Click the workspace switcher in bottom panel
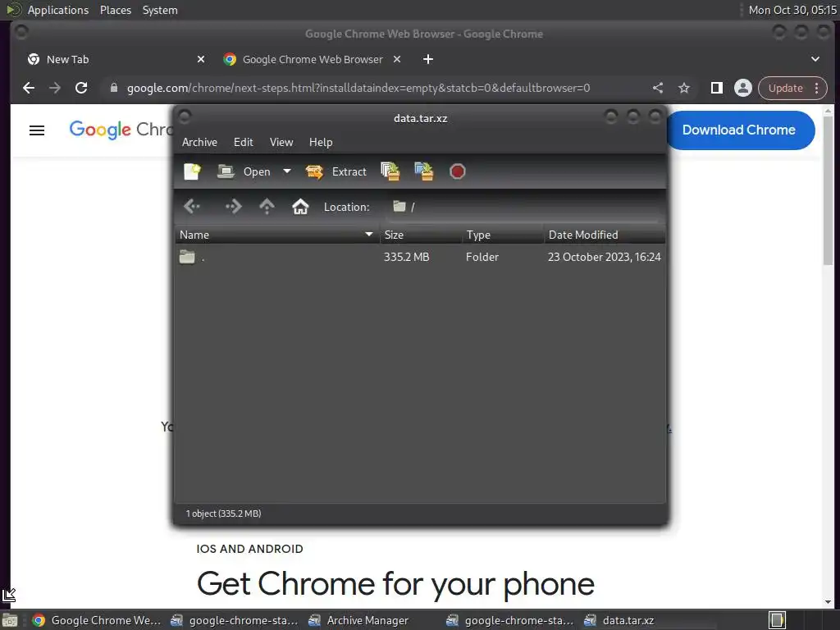This screenshot has width=840, height=630. click(x=778, y=620)
